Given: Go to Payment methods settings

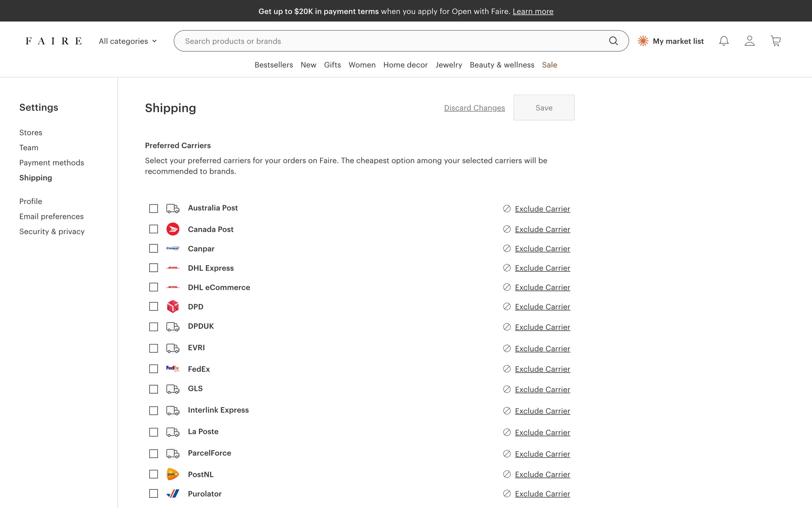Looking at the screenshot, I should (x=52, y=163).
